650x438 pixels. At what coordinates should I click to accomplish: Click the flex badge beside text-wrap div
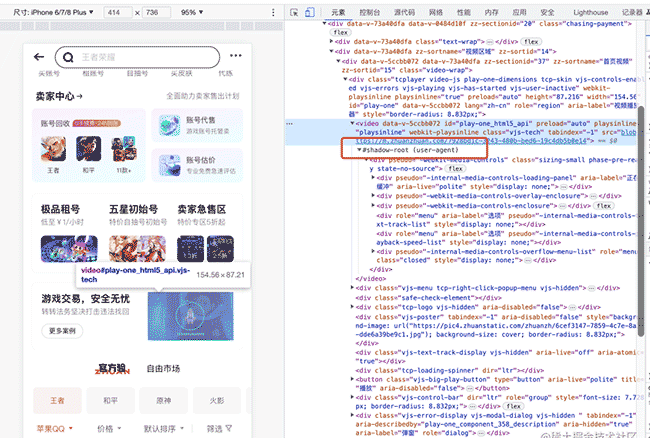point(531,41)
